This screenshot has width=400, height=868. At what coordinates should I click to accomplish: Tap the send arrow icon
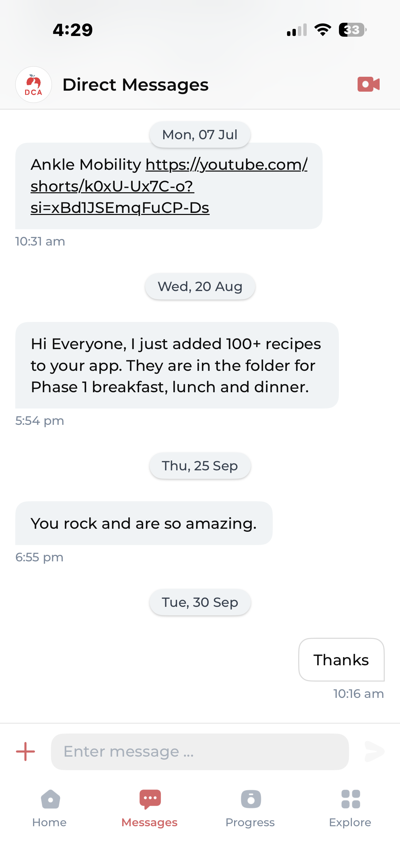[375, 751]
